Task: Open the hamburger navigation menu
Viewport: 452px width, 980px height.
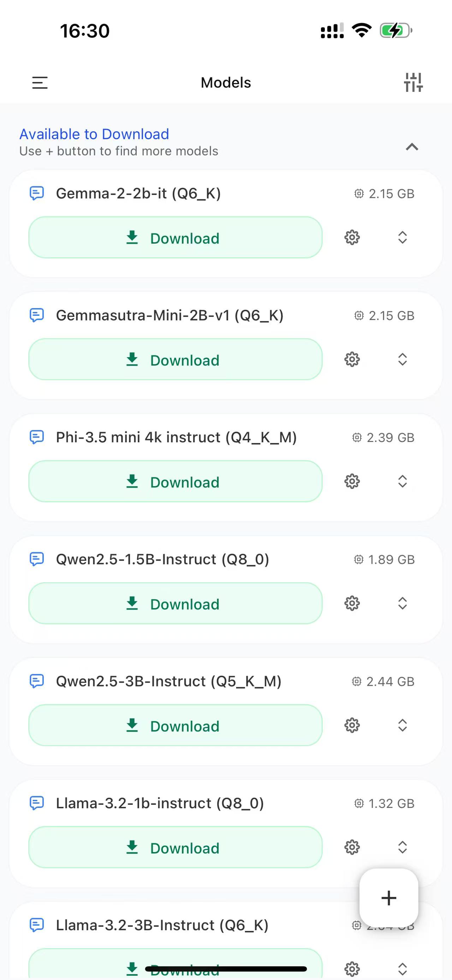Action: (x=40, y=83)
